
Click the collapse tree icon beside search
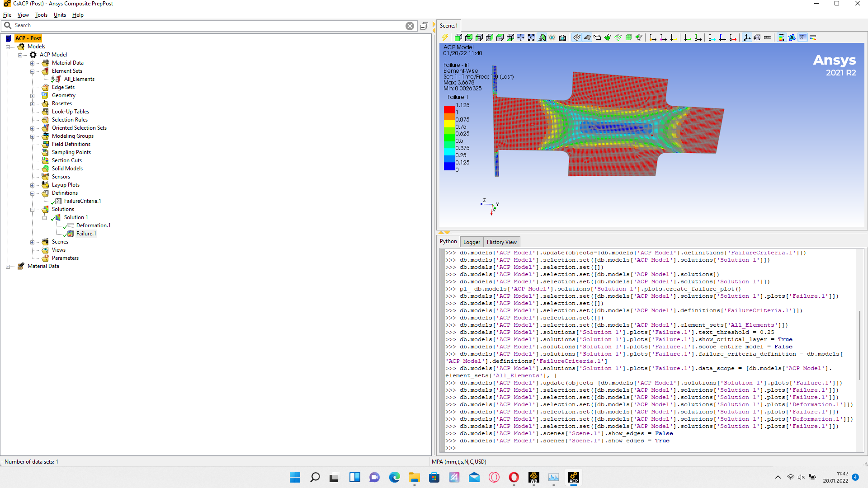(424, 26)
